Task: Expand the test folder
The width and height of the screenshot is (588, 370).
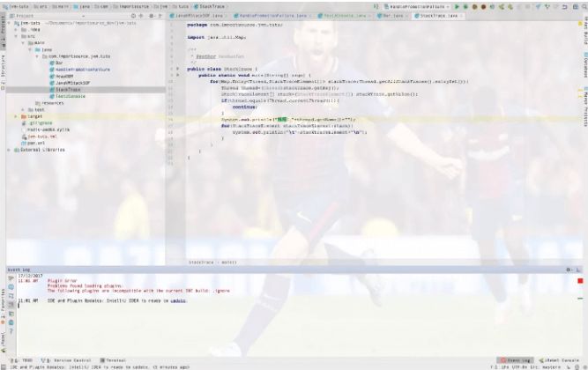Action: [x=23, y=110]
